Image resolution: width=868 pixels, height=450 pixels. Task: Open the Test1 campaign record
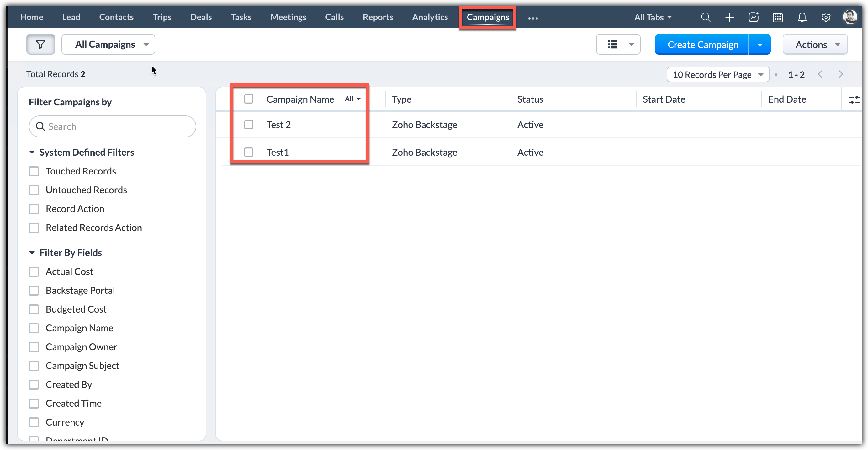277,153
